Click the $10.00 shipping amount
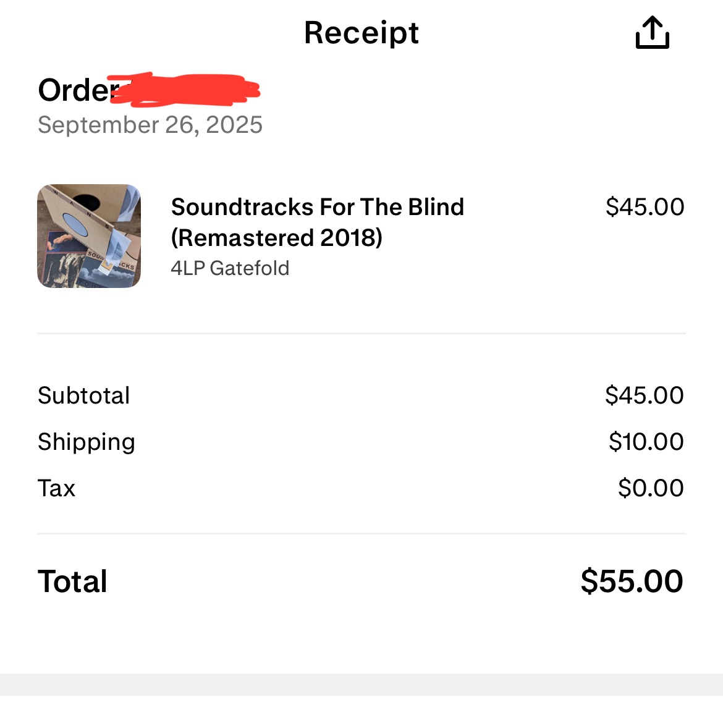This screenshot has height=728, width=723. [646, 442]
